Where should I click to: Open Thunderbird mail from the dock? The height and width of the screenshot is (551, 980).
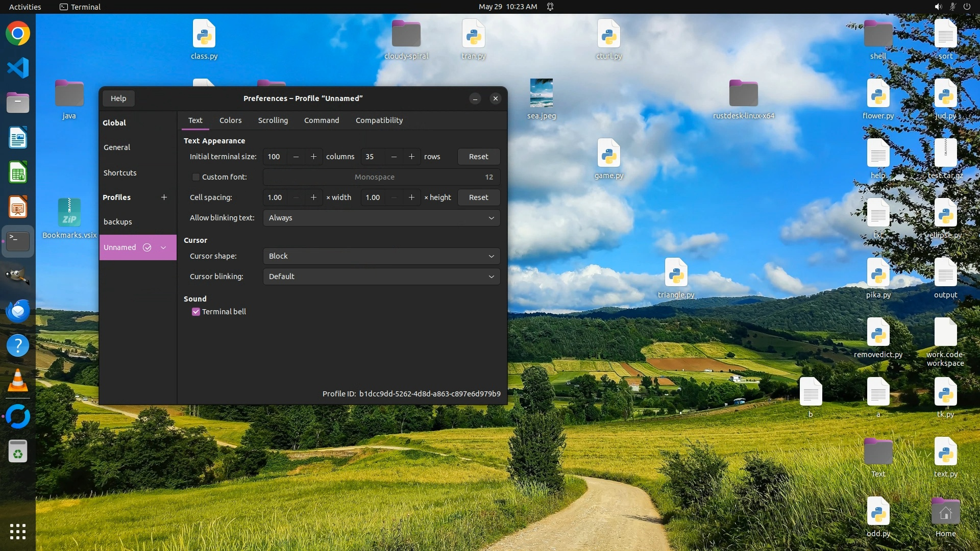point(18,311)
